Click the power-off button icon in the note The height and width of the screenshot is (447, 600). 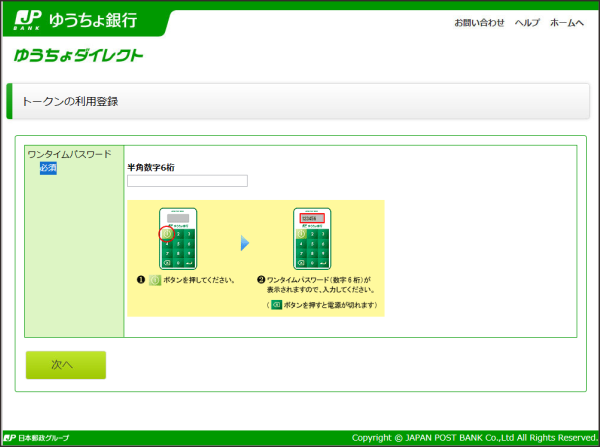tap(276, 305)
